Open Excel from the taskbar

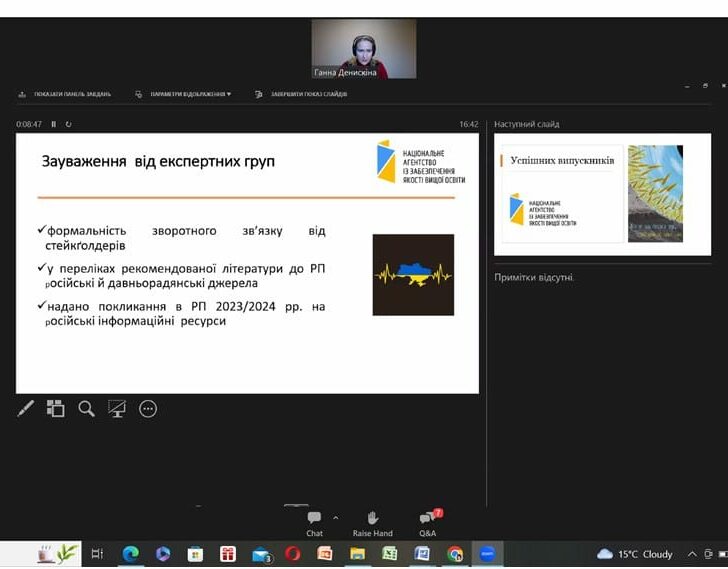pos(390,554)
